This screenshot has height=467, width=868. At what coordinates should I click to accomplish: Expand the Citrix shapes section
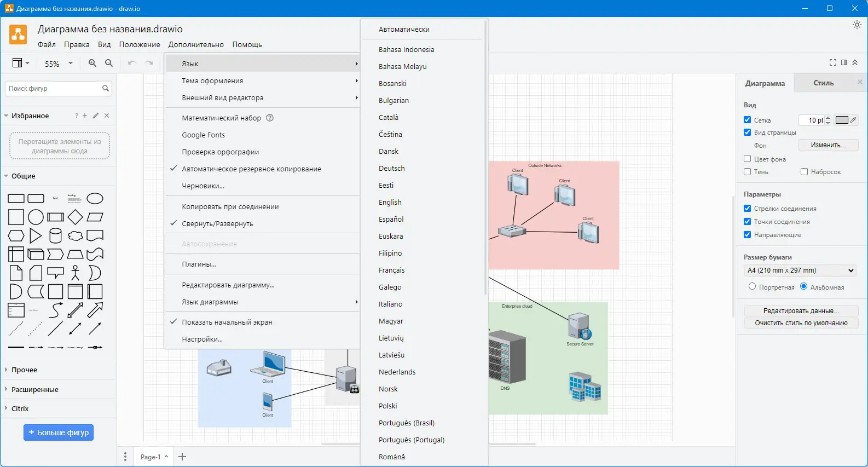coord(59,408)
